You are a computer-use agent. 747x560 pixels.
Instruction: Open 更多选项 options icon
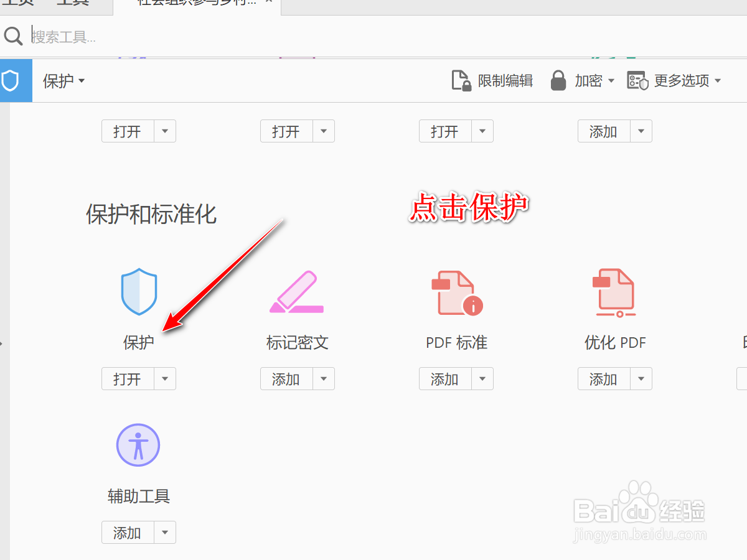pos(637,80)
